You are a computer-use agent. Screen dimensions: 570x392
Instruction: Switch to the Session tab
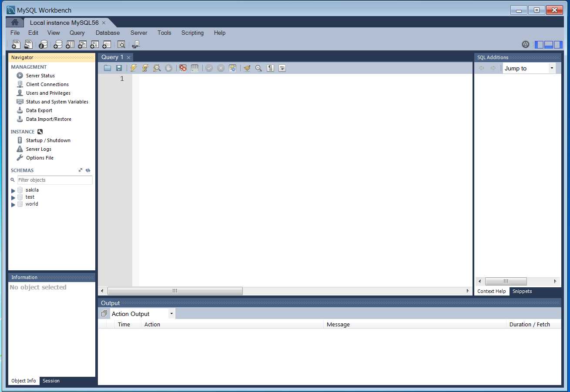[x=51, y=381]
